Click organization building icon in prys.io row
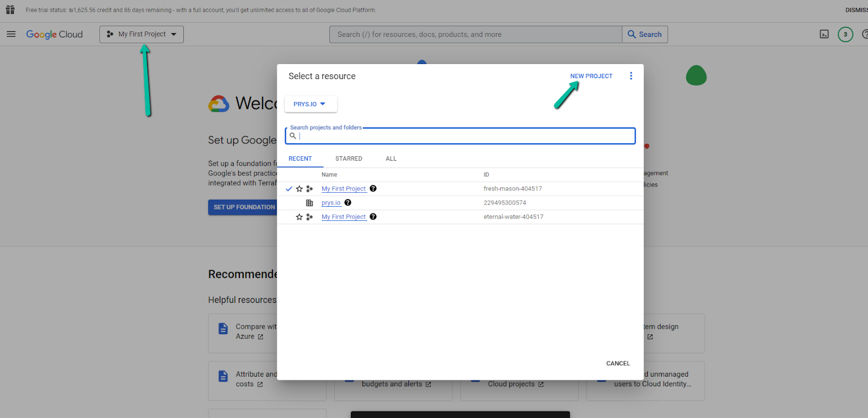 [309, 203]
